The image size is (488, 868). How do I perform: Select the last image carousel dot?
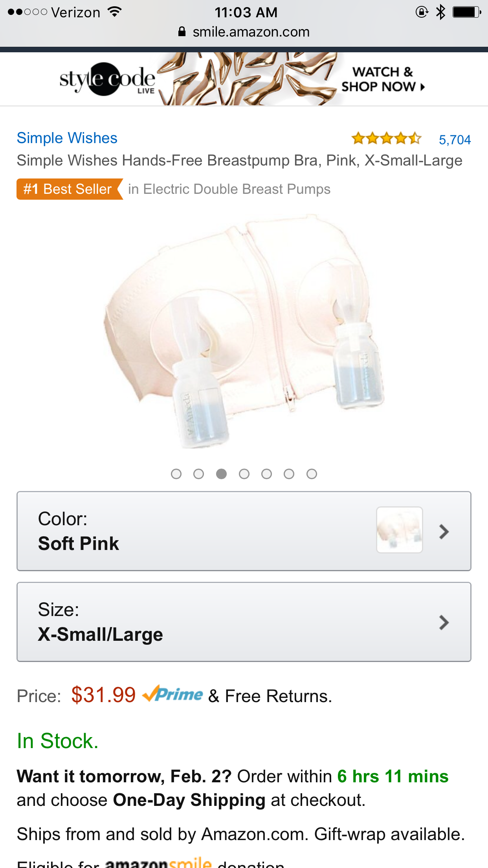point(312,474)
